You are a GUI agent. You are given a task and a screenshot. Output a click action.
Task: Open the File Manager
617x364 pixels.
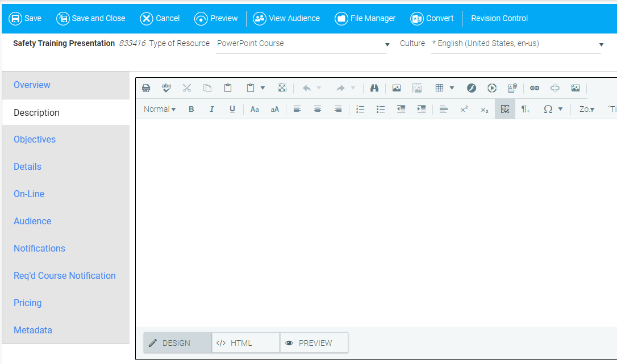(365, 19)
